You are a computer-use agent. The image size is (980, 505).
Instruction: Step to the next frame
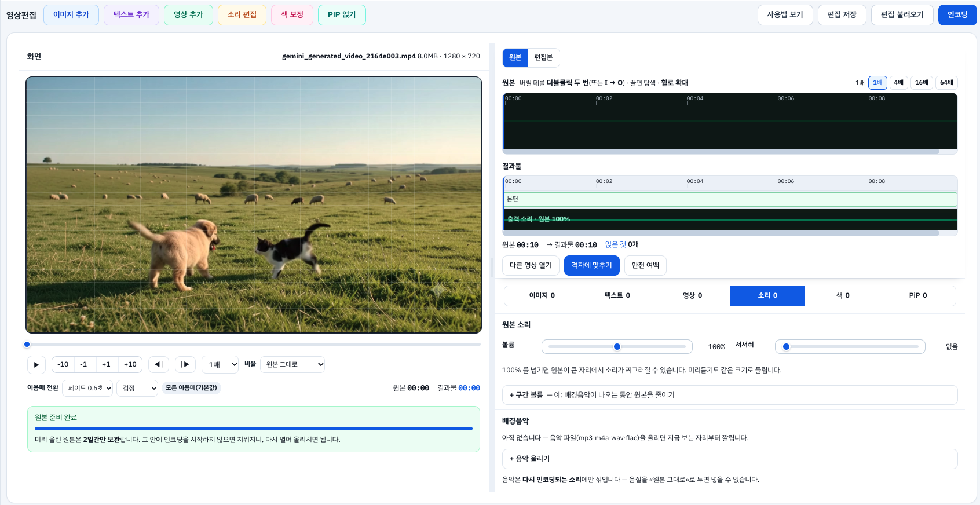coord(185,365)
